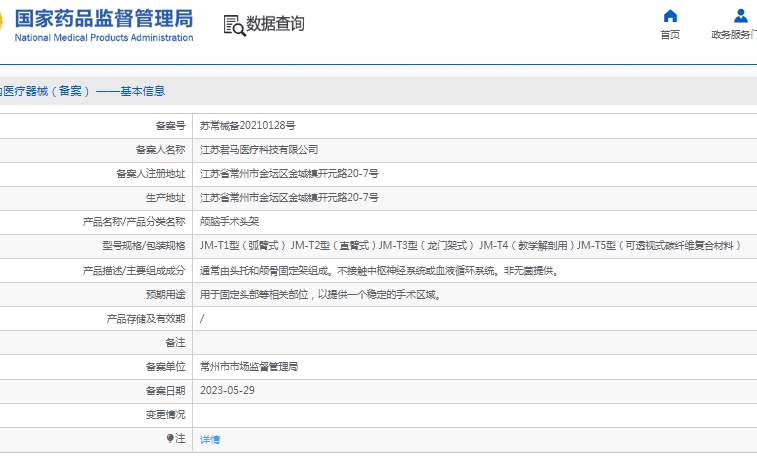Click the 产品描述 value starting with 通常由头托

pos(379,271)
